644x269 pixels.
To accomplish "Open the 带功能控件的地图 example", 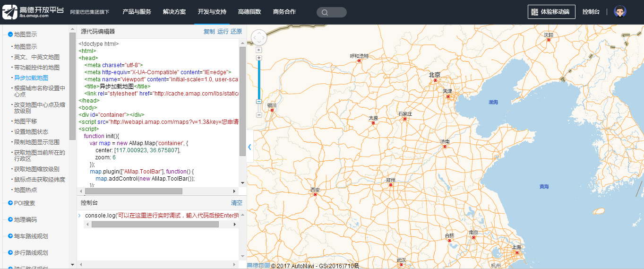I will pyautogui.click(x=37, y=68).
